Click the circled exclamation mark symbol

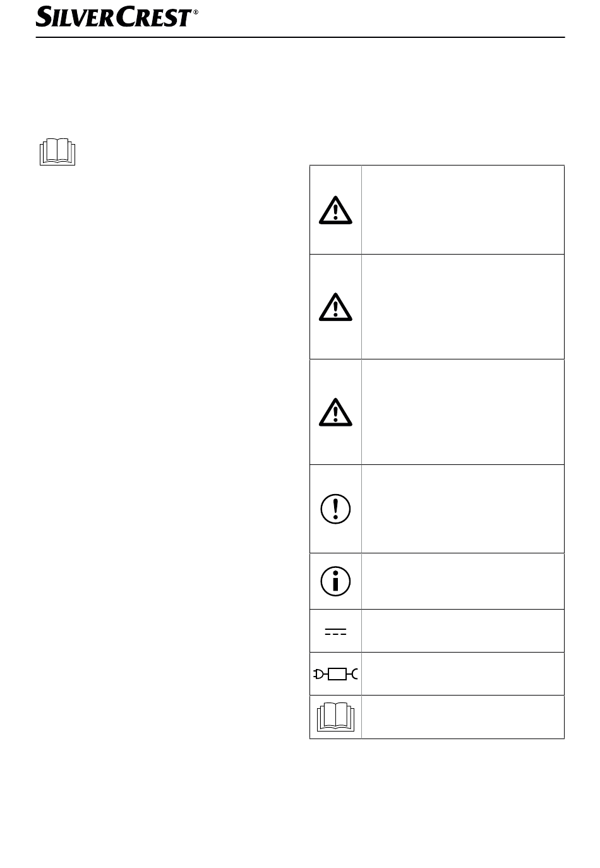pyautogui.click(x=335, y=509)
